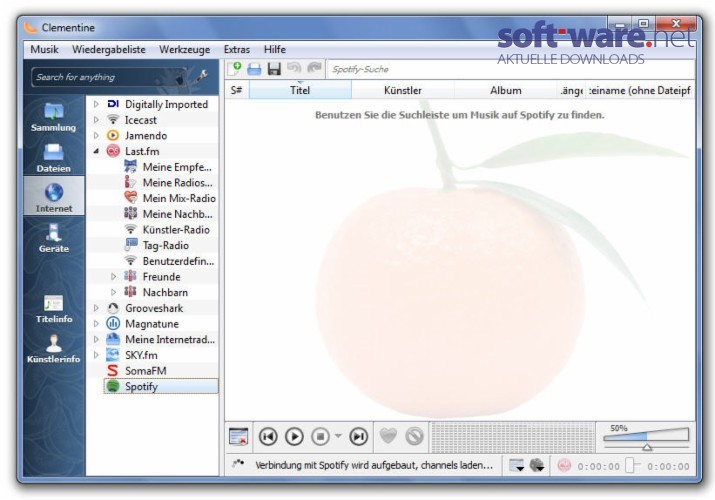Select the Spotify entry
This screenshot has width=715, height=500.
161,387
